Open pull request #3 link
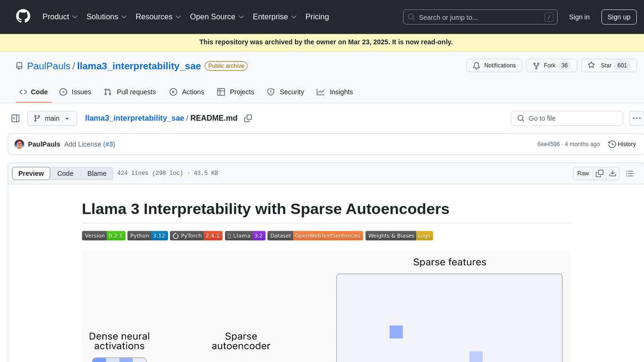644x362 pixels. click(109, 144)
